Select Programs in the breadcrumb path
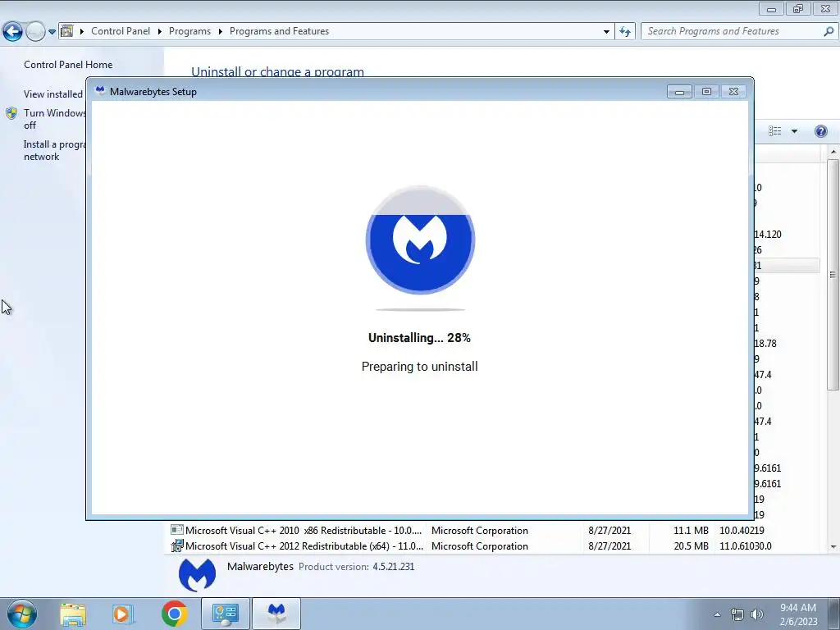Screen dimensions: 840x630 pos(189,31)
